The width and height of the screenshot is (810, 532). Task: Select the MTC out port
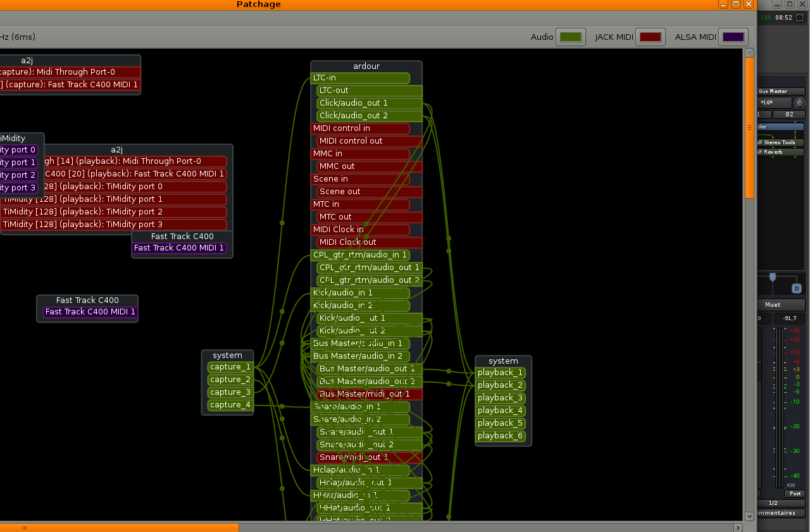pos(370,217)
